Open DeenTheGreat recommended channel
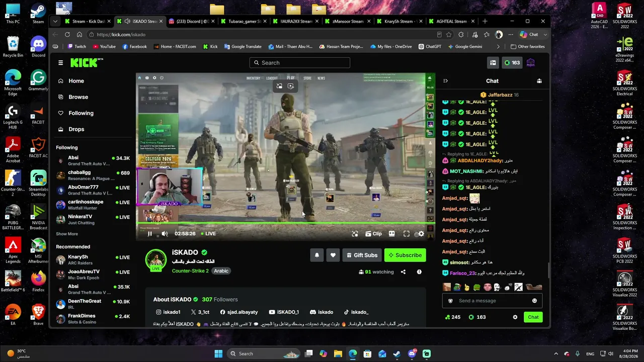This screenshot has width=644, height=362. 94,304
